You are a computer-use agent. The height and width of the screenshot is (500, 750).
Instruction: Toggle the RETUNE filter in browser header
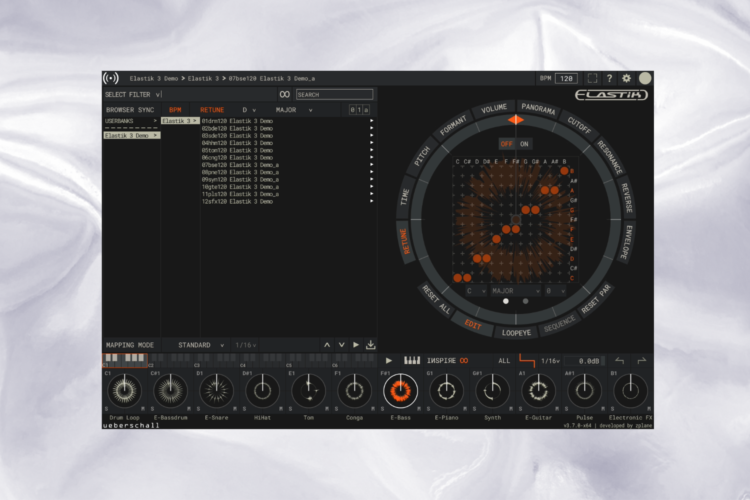pyautogui.click(x=212, y=109)
